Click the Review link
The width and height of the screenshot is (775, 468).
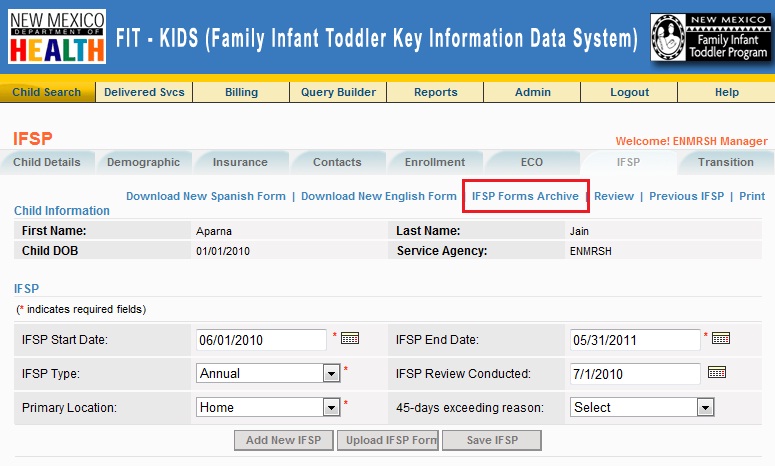coord(614,196)
